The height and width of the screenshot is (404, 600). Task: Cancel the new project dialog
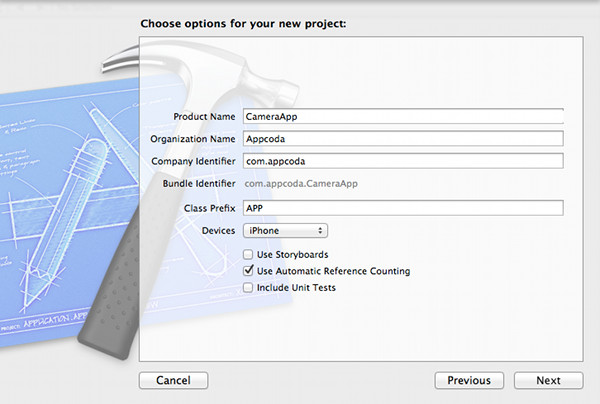173,380
